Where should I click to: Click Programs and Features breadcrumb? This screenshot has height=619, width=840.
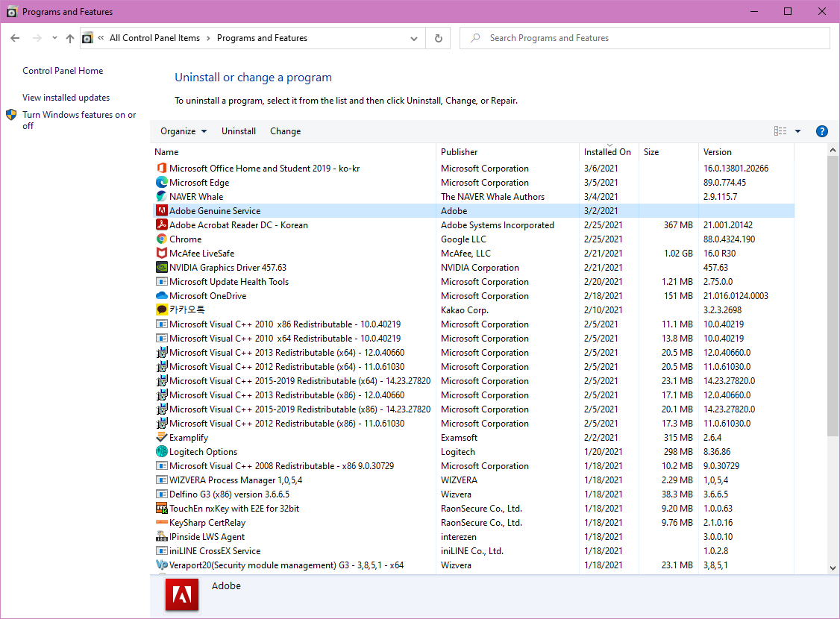[262, 38]
